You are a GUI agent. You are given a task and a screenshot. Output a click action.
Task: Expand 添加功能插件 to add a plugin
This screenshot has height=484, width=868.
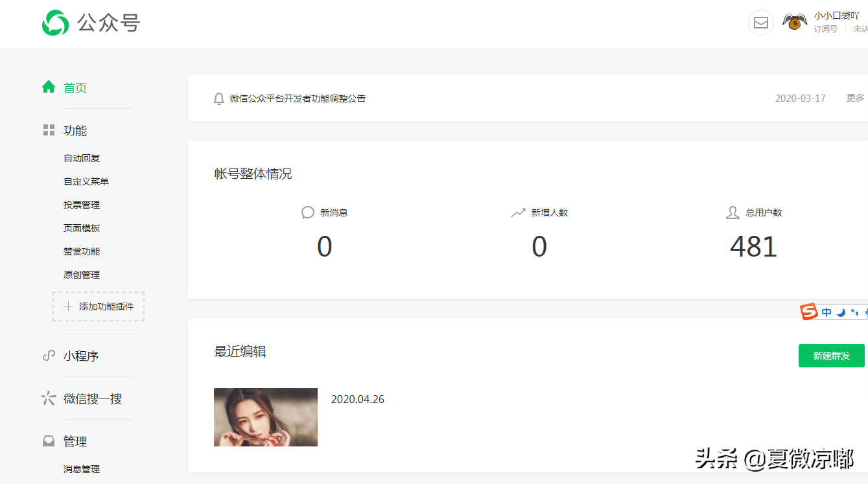pos(98,306)
